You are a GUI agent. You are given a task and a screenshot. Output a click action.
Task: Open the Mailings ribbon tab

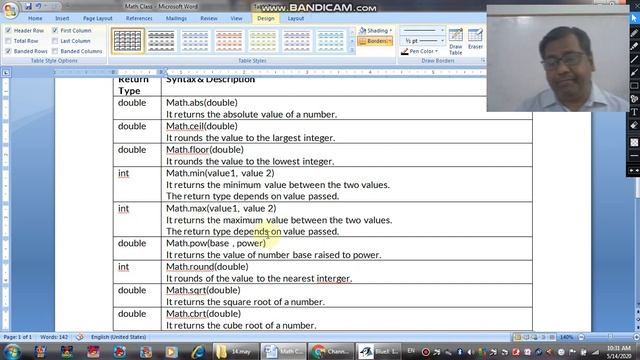tap(176, 18)
